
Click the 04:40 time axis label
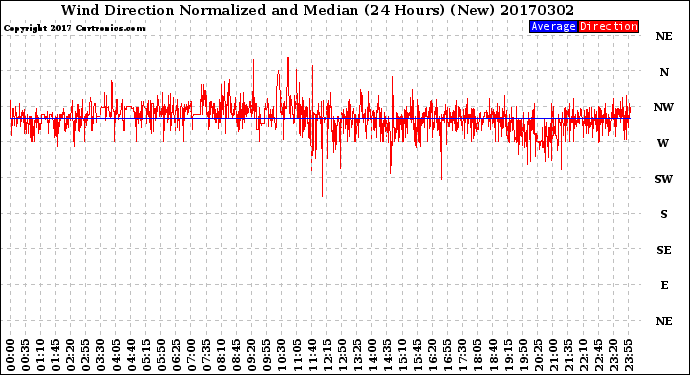(x=131, y=355)
